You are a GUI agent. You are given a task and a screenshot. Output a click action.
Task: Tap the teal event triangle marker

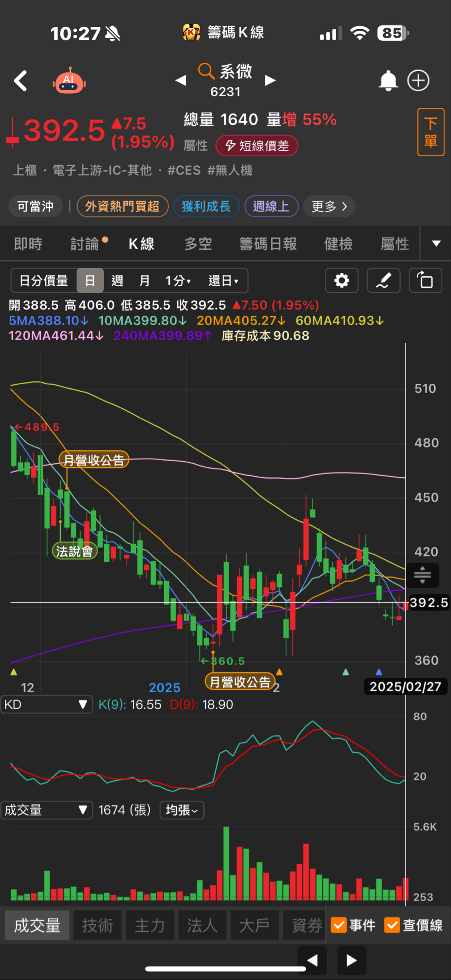pyautogui.click(x=346, y=672)
